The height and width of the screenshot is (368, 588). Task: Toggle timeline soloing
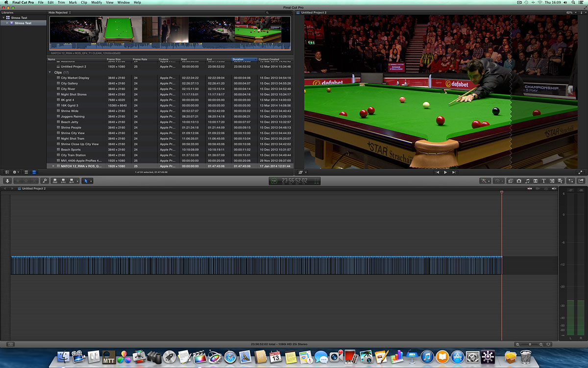coord(545,188)
